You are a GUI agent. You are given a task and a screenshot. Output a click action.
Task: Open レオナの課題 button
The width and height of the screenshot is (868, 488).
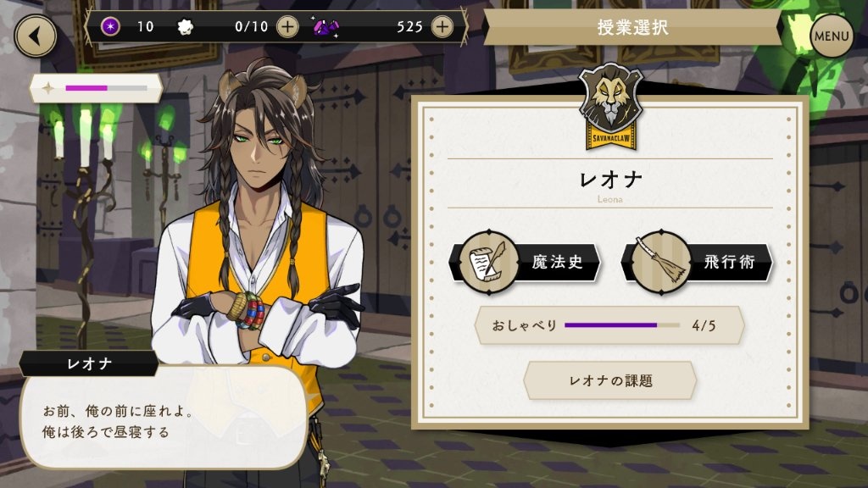[x=610, y=380]
